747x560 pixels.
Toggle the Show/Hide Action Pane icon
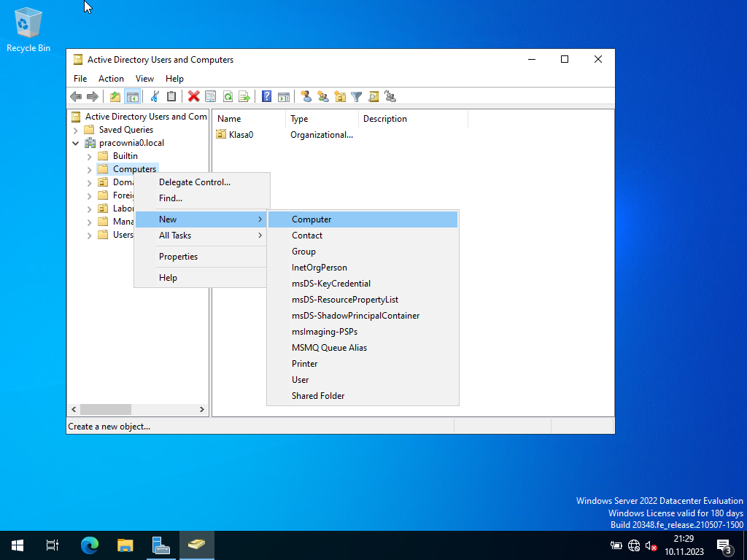click(284, 97)
